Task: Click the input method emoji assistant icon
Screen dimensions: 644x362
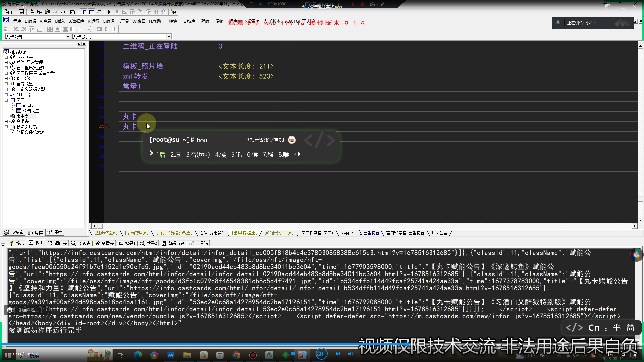Action: [x=292, y=140]
